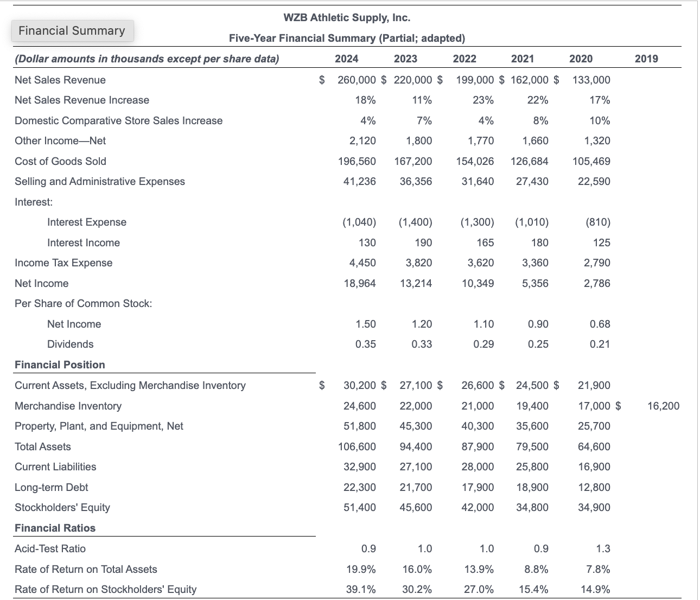Click the Total Assets row label
The width and height of the screenshot is (700, 600).
tap(43, 446)
